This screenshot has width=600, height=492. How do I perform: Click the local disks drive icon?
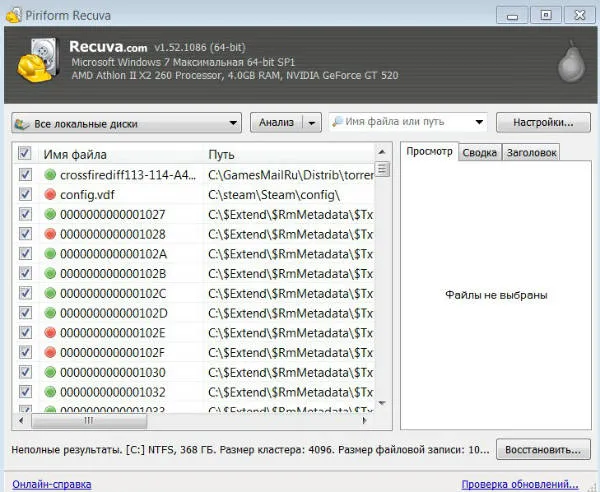(22, 124)
